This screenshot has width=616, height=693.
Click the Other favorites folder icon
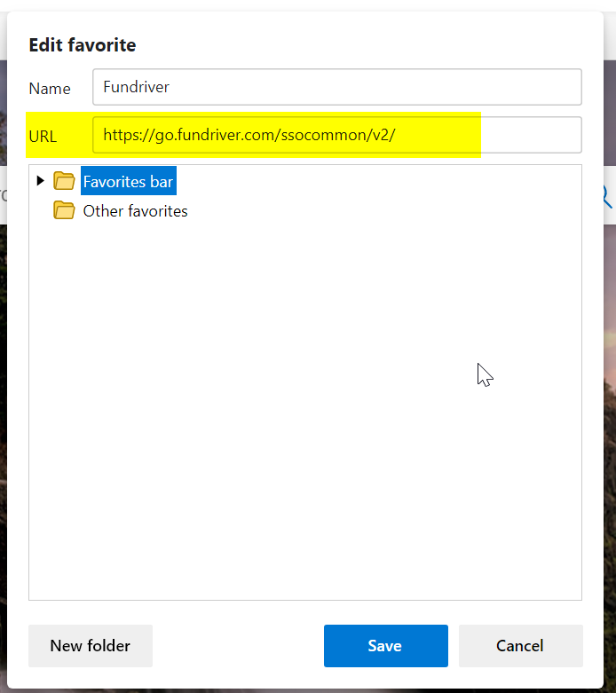[64, 210]
